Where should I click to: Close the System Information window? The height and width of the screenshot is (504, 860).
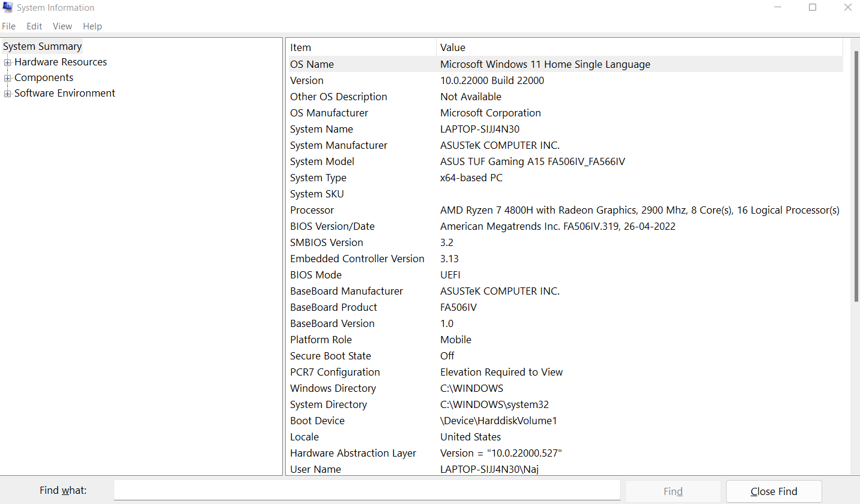pyautogui.click(x=847, y=8)
